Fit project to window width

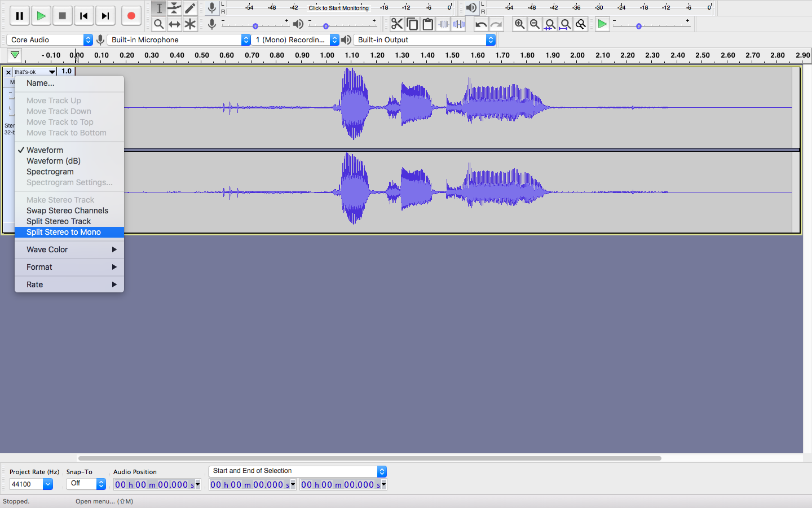tap(565, 24)
